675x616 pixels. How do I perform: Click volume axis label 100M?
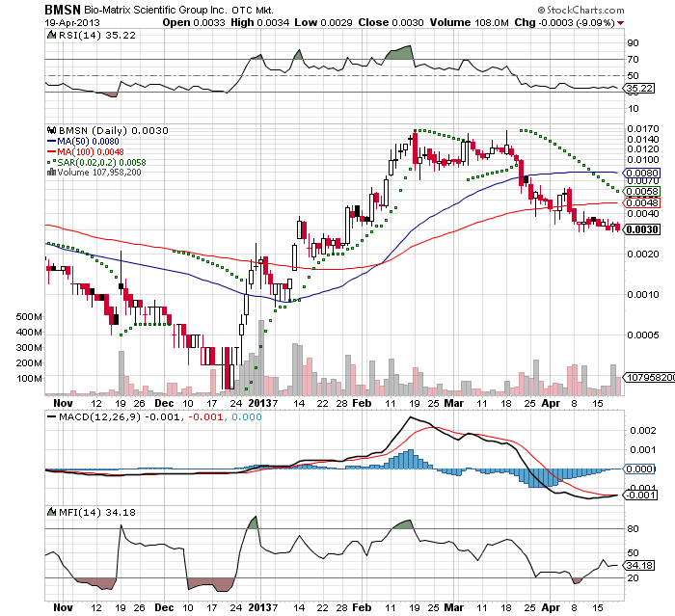point(29,379)
